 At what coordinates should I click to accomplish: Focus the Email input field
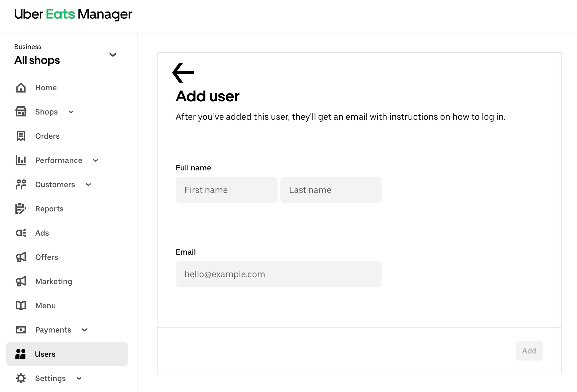pos(279,274)
